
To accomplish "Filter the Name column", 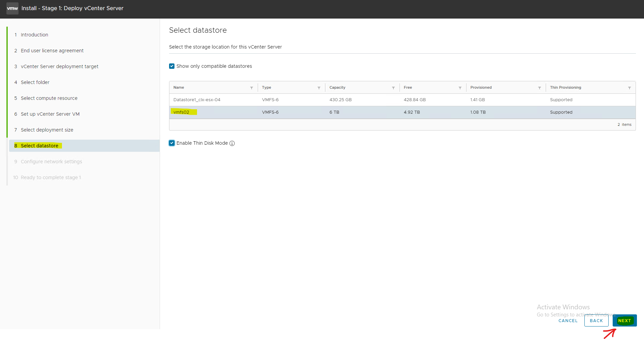I will point(252,88).
